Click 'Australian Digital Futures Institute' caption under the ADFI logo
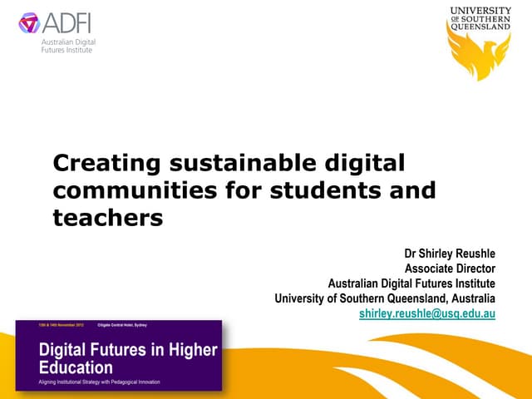This screenshot has width=532, height=399. click(x=70, y=45)
